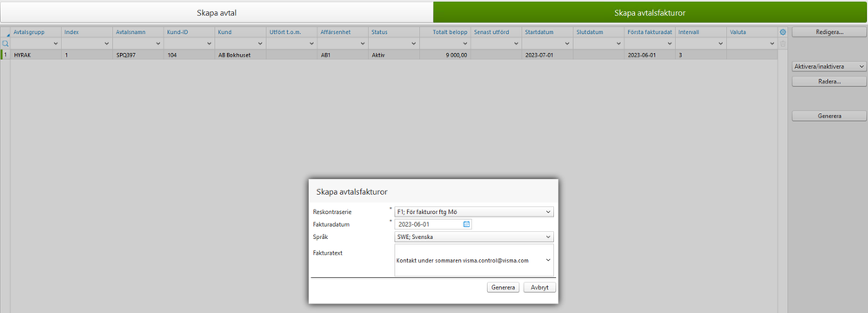
Task: Open the calendar picker for Fakturadatum
Action: tap(466, 224)
